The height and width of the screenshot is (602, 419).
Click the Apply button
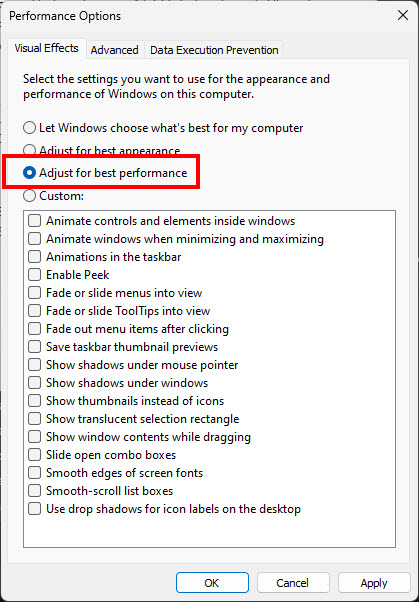tap(374, 583)
